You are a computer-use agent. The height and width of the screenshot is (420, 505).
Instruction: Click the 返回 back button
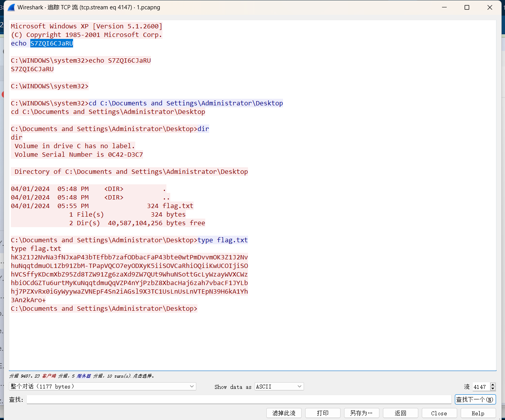400,413
